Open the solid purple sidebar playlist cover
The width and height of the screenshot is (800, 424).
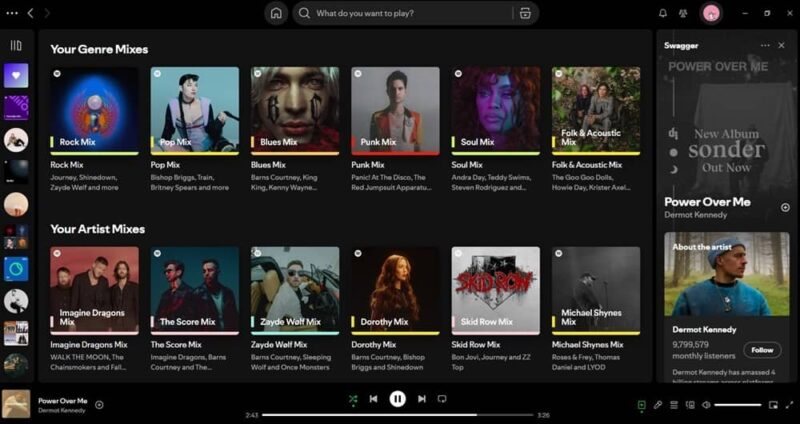point(16,108)
